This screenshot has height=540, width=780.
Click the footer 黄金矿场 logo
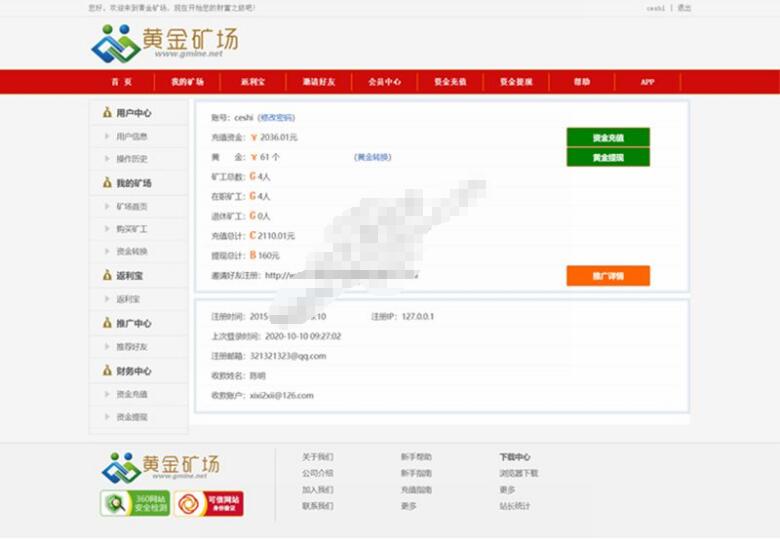160,467
